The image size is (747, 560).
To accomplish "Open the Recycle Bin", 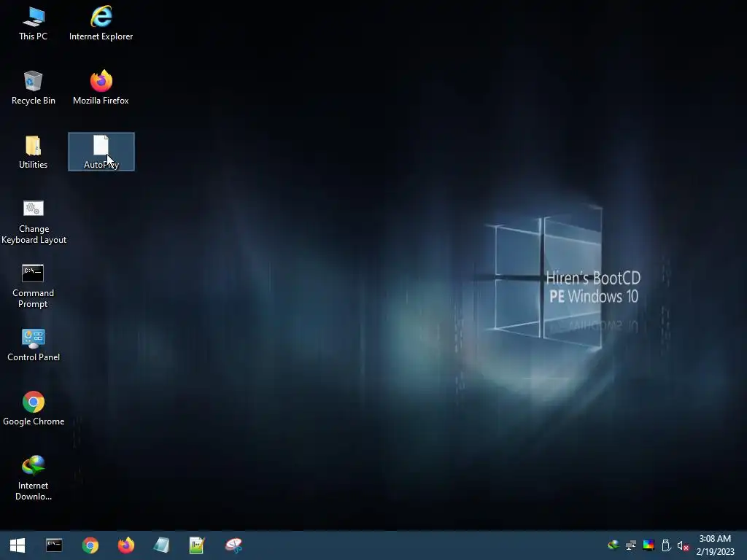I will (33, 87).
